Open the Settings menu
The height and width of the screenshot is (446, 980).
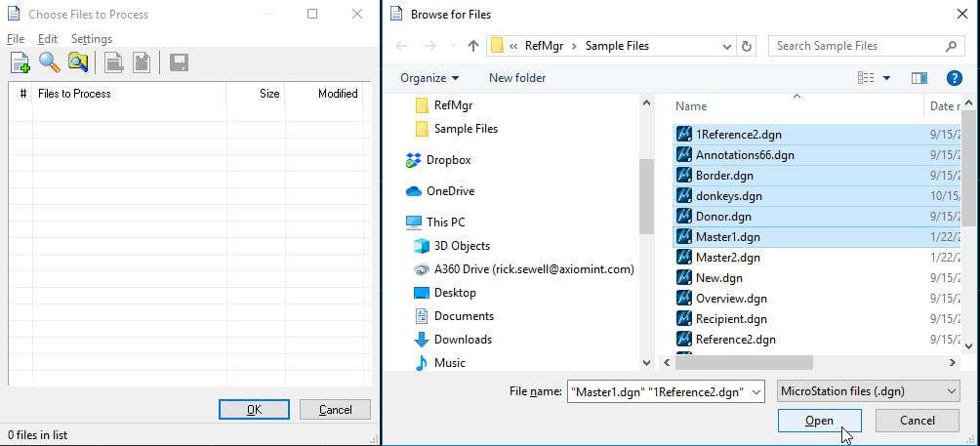91,39
